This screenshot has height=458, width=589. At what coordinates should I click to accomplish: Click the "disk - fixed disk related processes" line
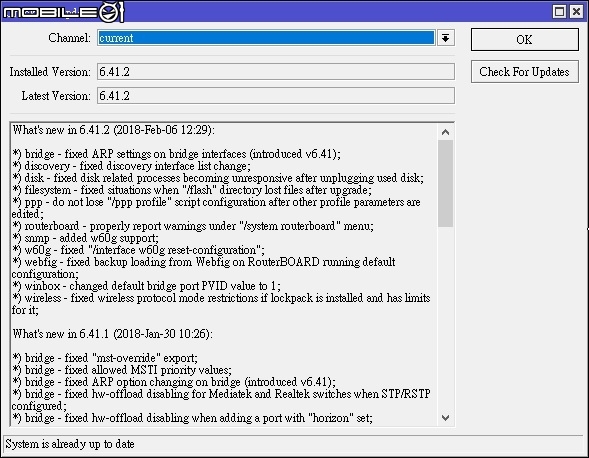point(218,178)
